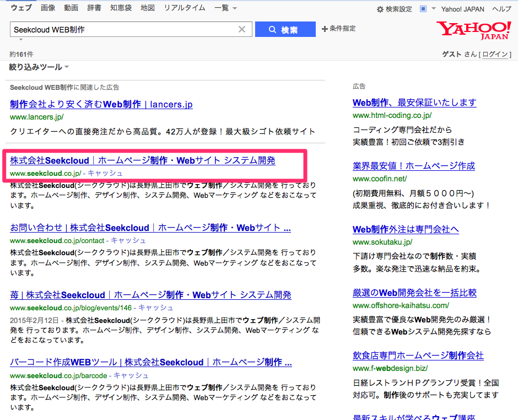
Task: Open 条件指定 advanced search options
Action: (338, 29)
